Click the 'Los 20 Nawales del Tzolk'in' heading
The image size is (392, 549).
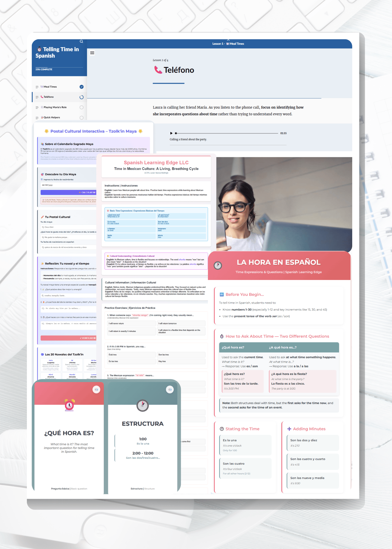point(64,354)
